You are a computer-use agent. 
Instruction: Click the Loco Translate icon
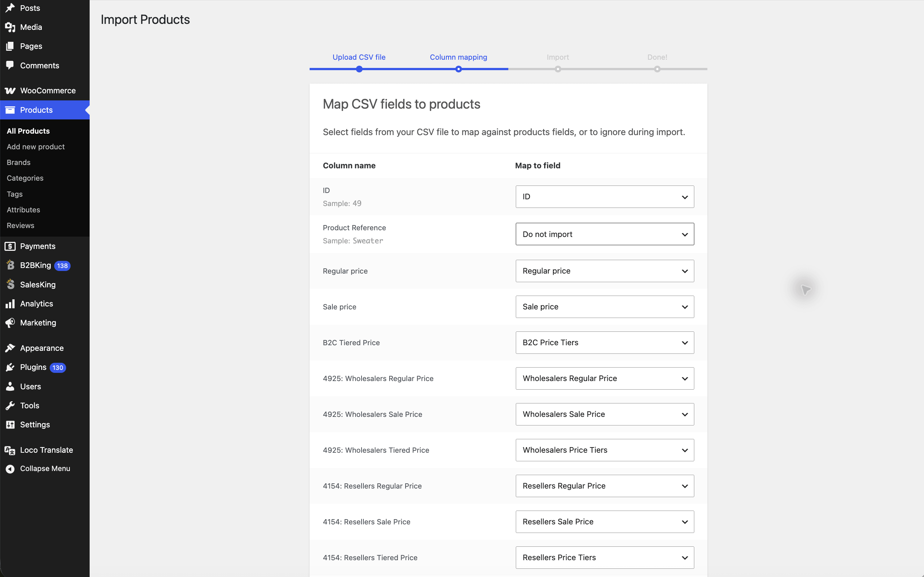[x=10, y=450]
